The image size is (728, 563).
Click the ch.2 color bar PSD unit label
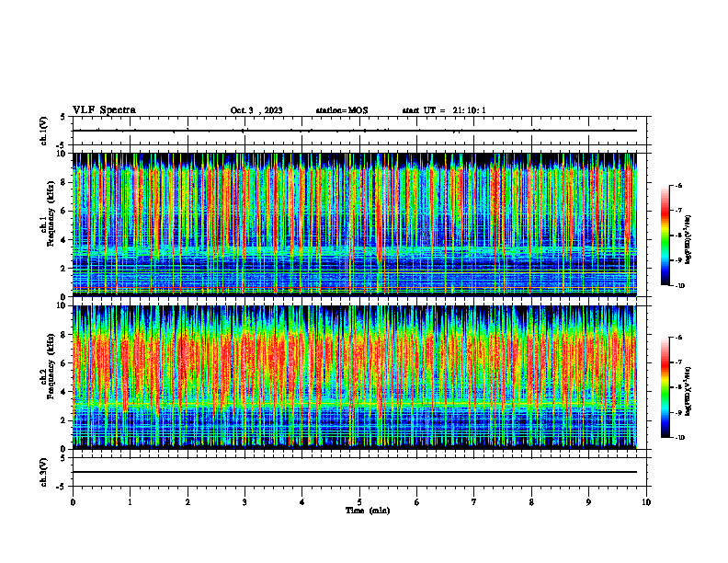(688, 391)
